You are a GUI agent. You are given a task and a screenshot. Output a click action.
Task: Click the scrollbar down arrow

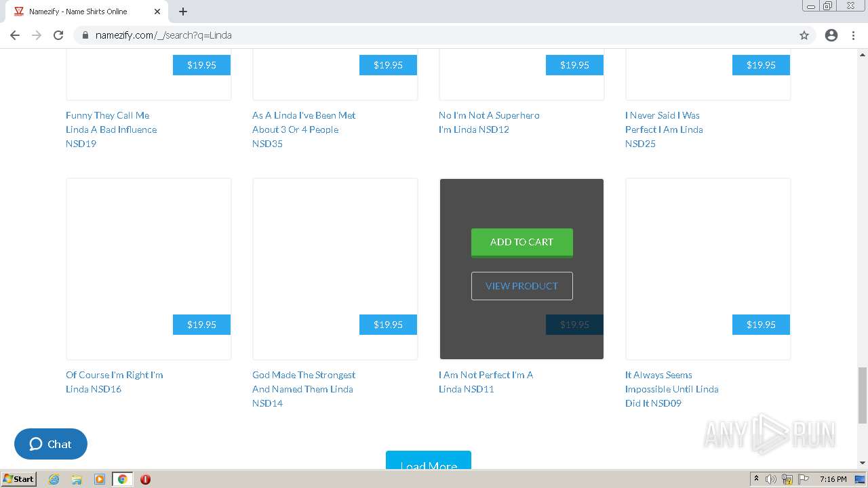click(x=863, y=464)
